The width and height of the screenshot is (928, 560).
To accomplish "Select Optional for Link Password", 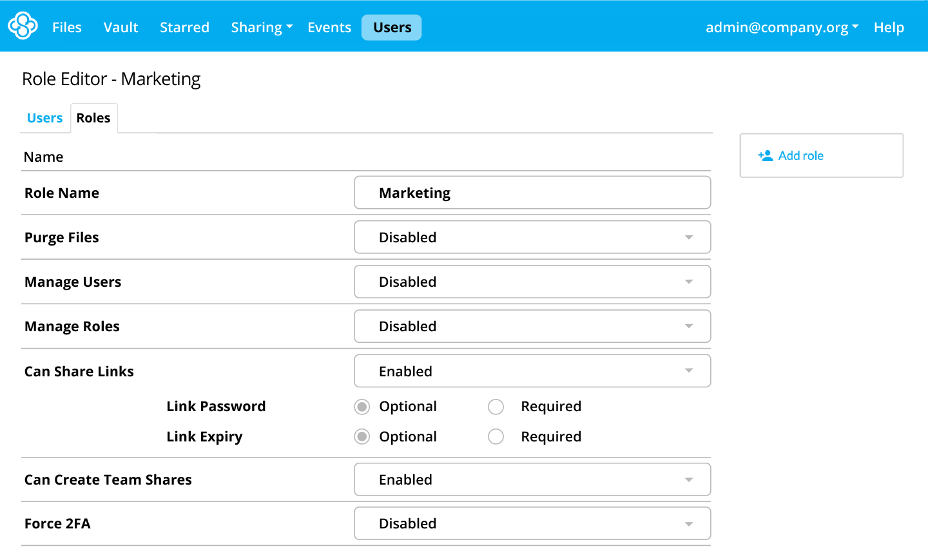I will click(362, 407).
